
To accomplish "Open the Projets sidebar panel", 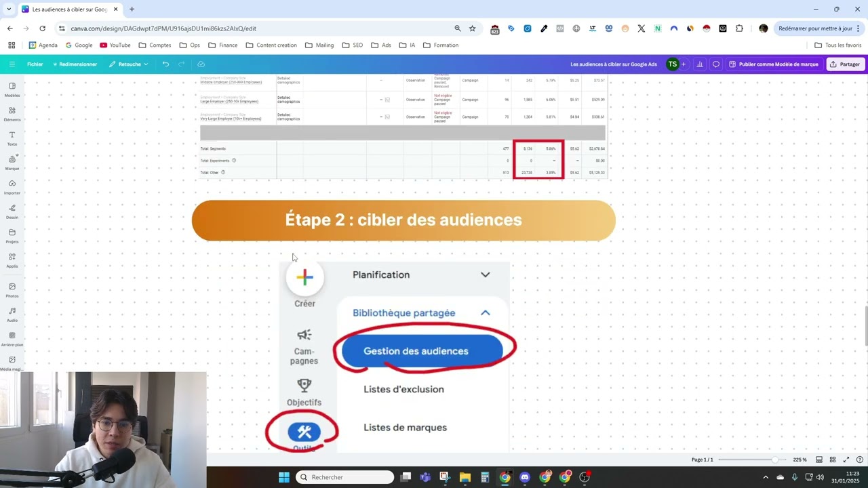I will point(12,236).
